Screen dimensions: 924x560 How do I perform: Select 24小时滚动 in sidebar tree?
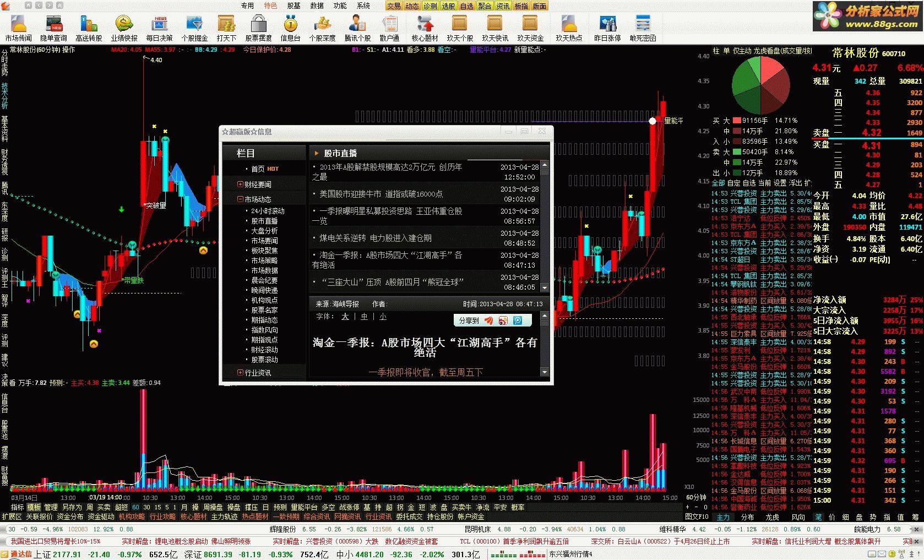click(x=268, y=211)
